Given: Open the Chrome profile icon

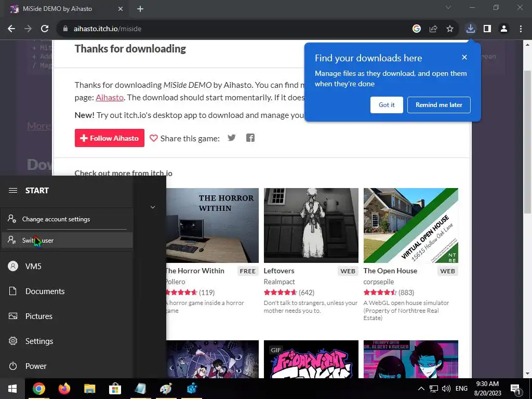Looking at the screenshot, I should click(504, 29).
